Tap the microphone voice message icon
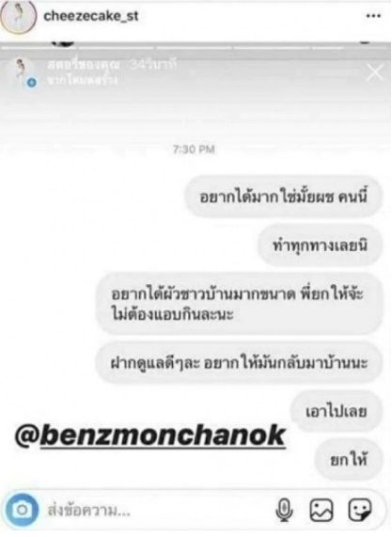This screenshot has width=392, height=537. (284, 510)
